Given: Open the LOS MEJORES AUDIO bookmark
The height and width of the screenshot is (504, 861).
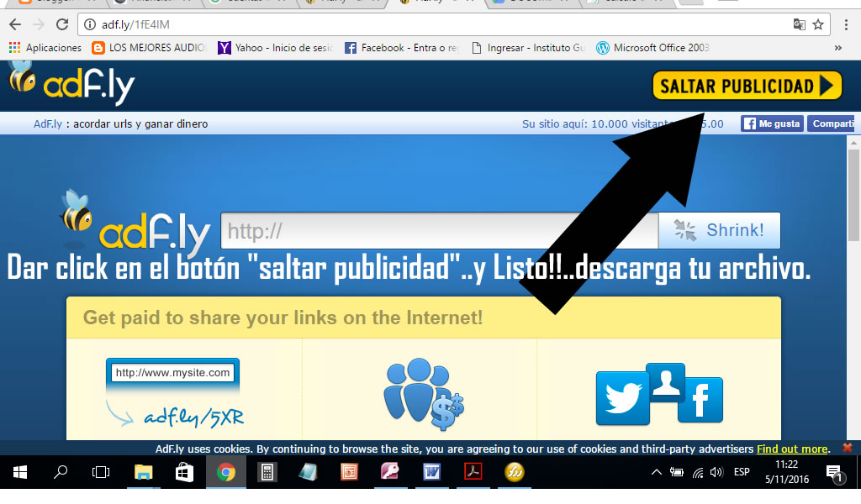Looking at the screenshot, I should point(149,48).
